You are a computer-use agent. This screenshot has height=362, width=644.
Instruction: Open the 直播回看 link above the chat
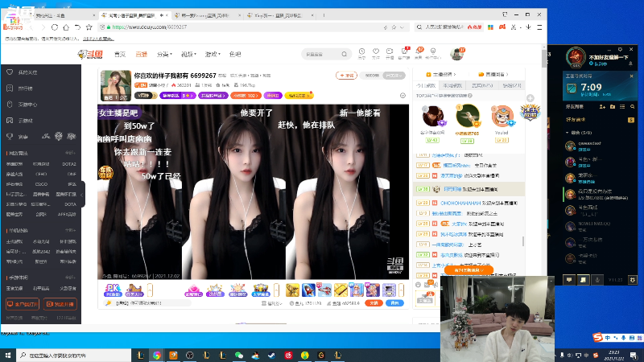(x=493, y=74)
